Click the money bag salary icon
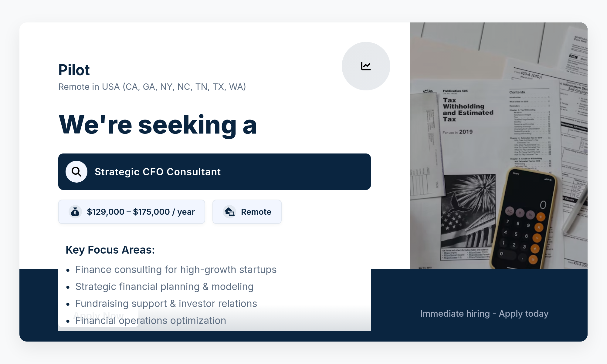This screenshot has width=607, height=364. [x=75, y=212]
